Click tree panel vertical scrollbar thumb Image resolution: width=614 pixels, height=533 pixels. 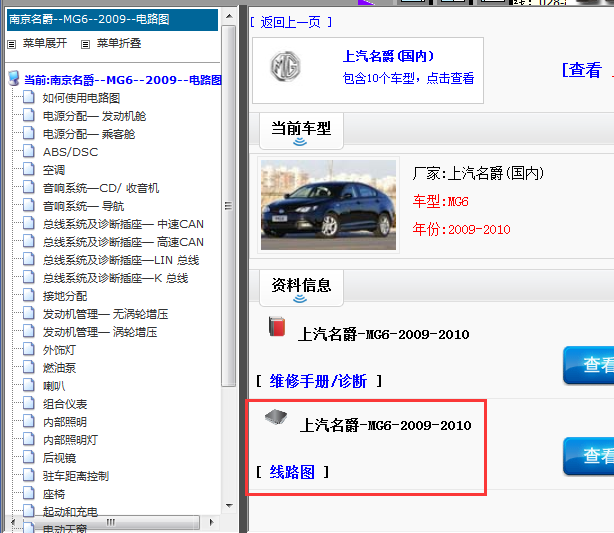[229, 206]
